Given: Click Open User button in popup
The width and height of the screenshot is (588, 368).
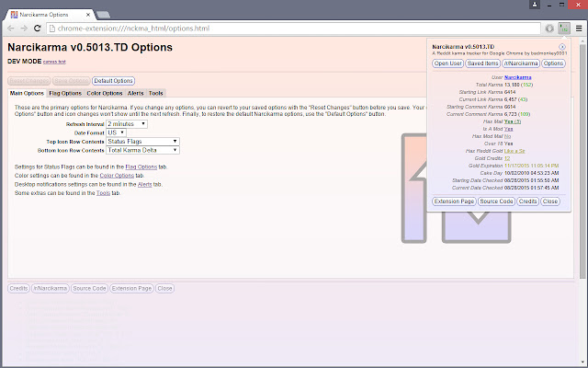Looking at the screenshot, I should tap(448, 63).
